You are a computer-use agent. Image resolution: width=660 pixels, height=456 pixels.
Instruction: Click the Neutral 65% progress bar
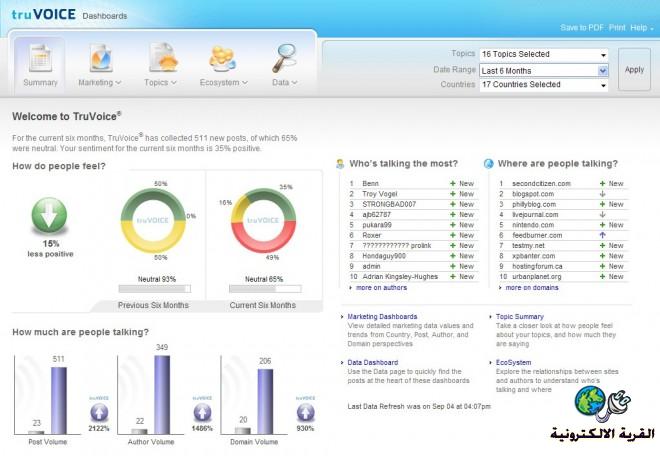coord(265,288)
